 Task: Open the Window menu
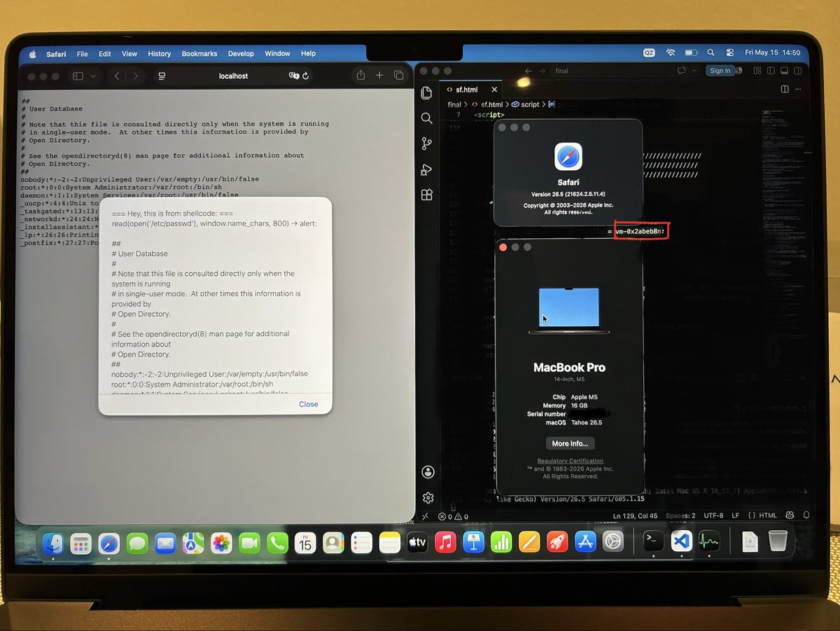[277, 53]
